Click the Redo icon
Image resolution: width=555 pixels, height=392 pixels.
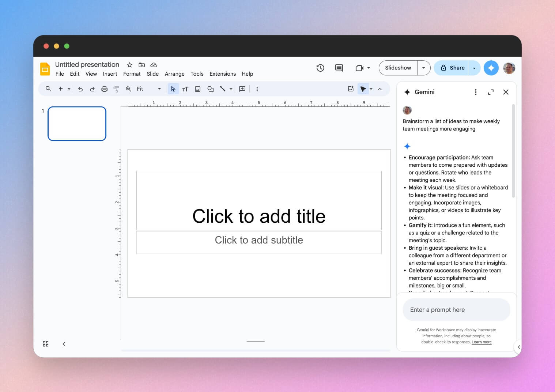point(92,89)
